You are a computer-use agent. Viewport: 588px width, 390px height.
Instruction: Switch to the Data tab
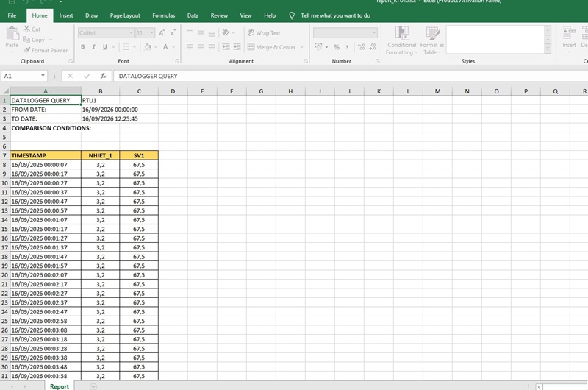pyautogui.click(x=193, y=15)
